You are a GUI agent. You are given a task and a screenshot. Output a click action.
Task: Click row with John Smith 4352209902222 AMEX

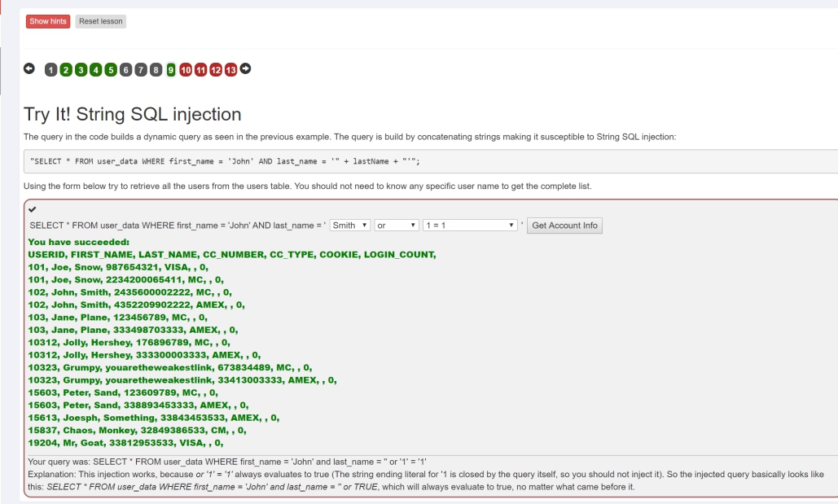(x=136, y=305)
